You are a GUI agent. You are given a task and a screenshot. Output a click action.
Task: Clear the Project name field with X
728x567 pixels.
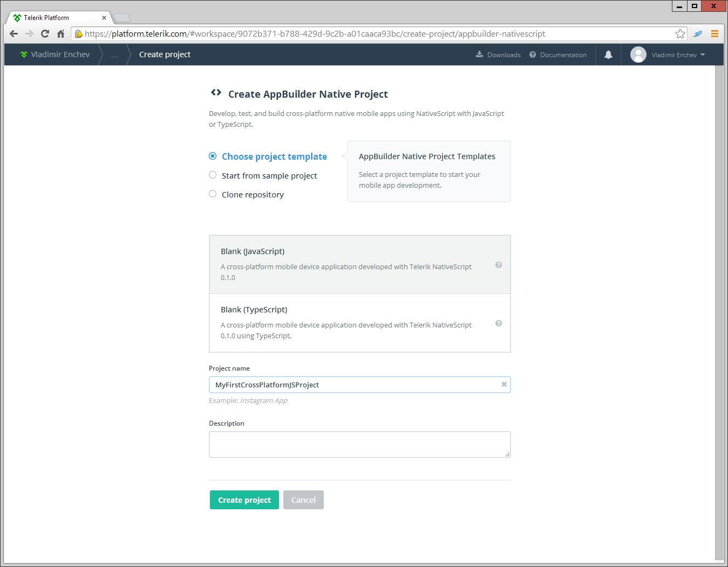click(504, 384)
